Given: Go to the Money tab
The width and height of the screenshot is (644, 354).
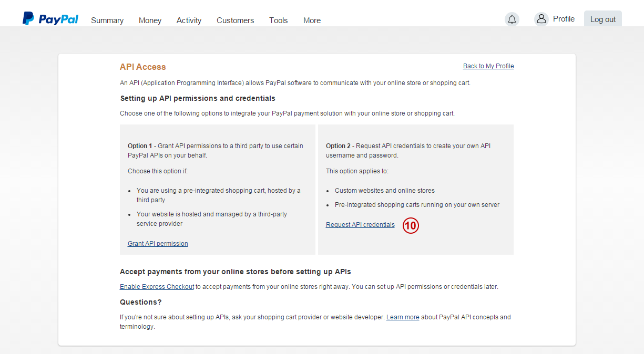Looking at the screenshot, I should point(150,20).
